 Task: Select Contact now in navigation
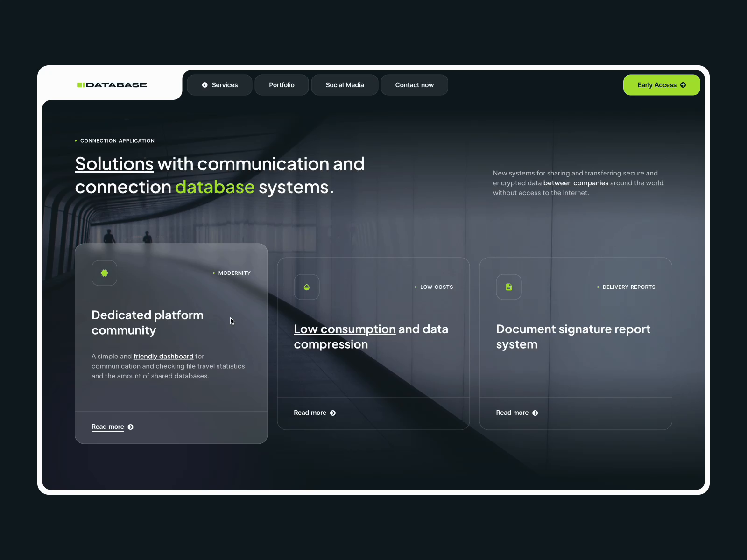coord(415,85)
